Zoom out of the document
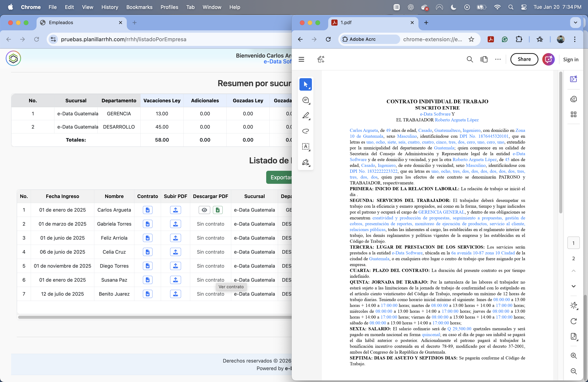 (574, 371)
